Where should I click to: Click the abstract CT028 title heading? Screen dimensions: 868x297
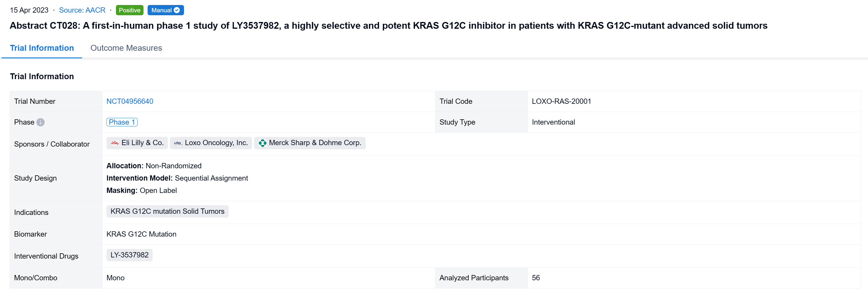pos(388,26)
